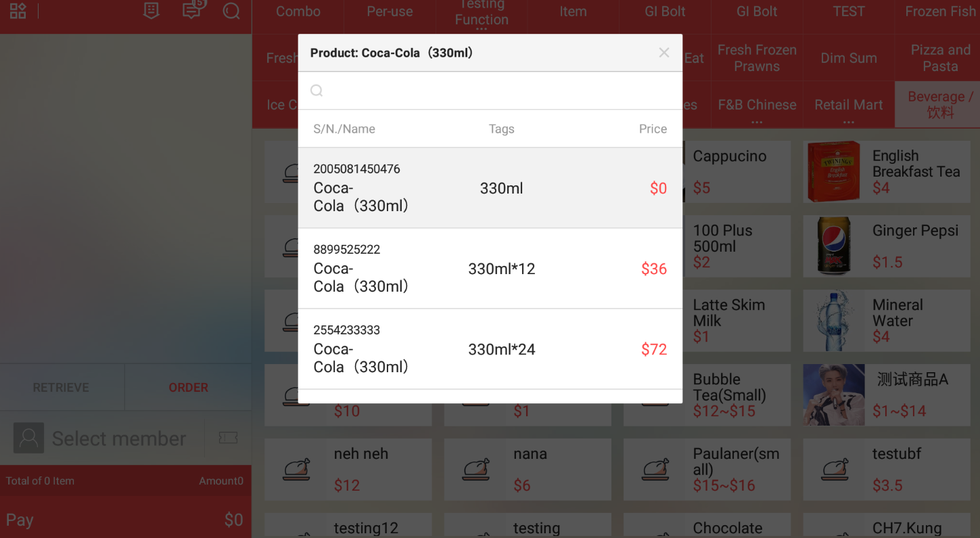
Task: Click serial number 8899525222
Action: coord(347,250)
